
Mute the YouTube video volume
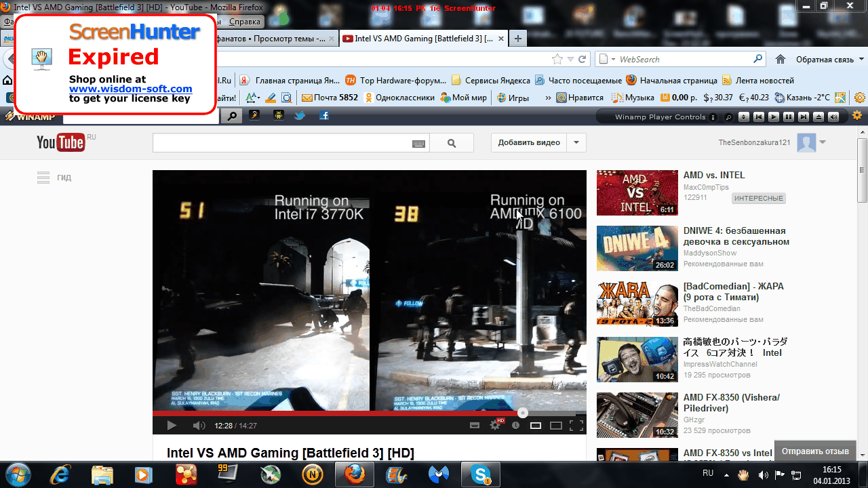click(x=199, y=426)
